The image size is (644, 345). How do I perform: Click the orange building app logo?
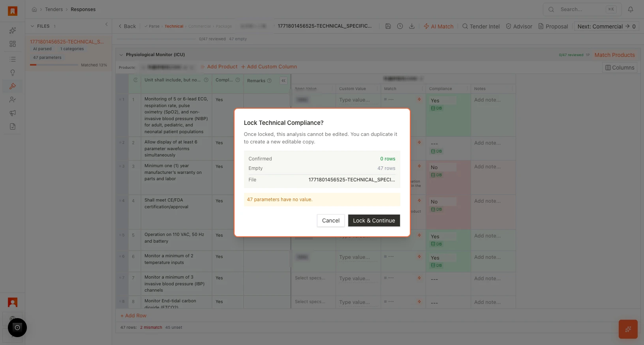[13, 11]
